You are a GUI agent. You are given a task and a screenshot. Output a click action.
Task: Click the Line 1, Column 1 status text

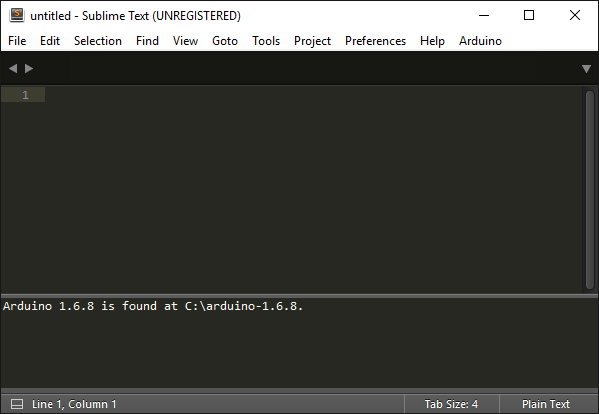coord(74,404)
